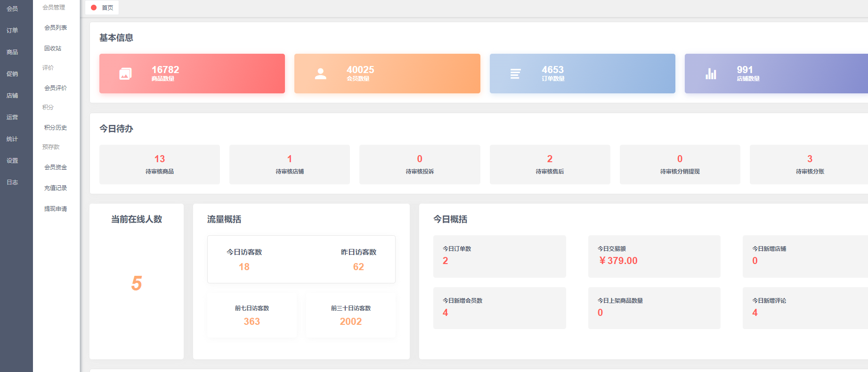Click the order count list icon

[516, 74]
